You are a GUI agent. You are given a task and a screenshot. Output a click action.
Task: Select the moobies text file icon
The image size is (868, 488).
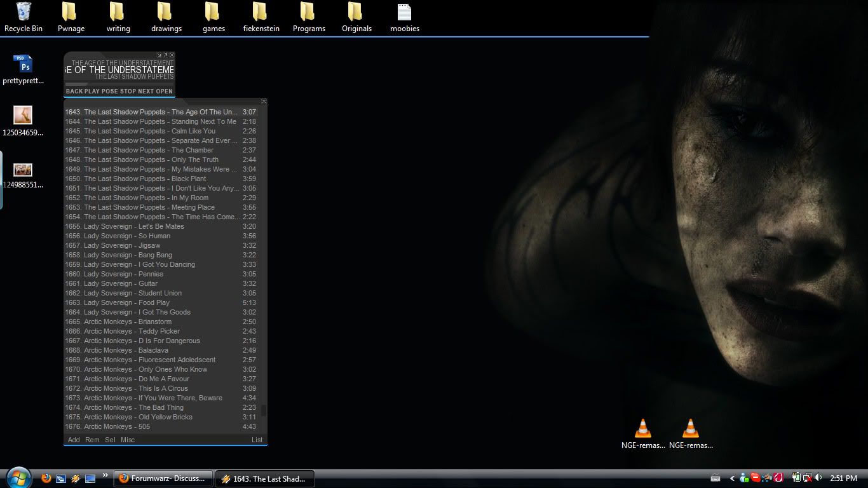pos(404,17)
